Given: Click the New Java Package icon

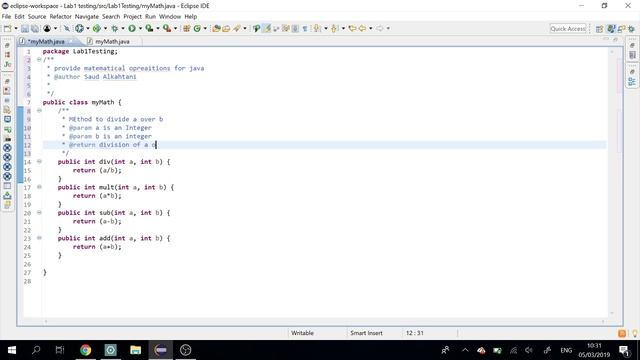Looking at the screenshot, I should click(187, 28).
